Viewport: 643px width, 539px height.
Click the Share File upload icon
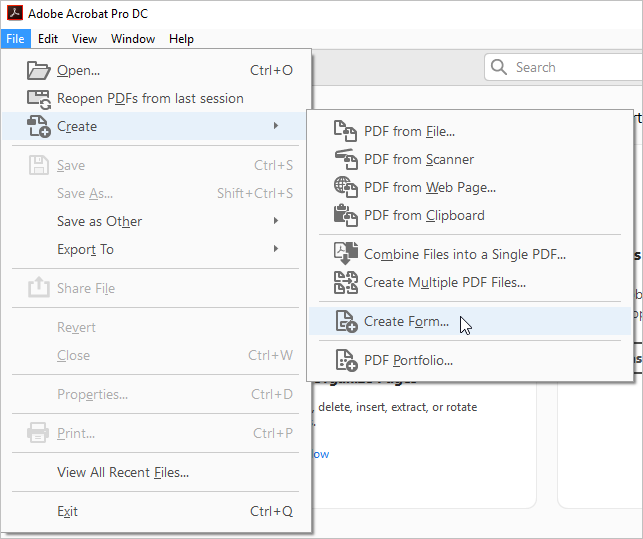[39, 287]
